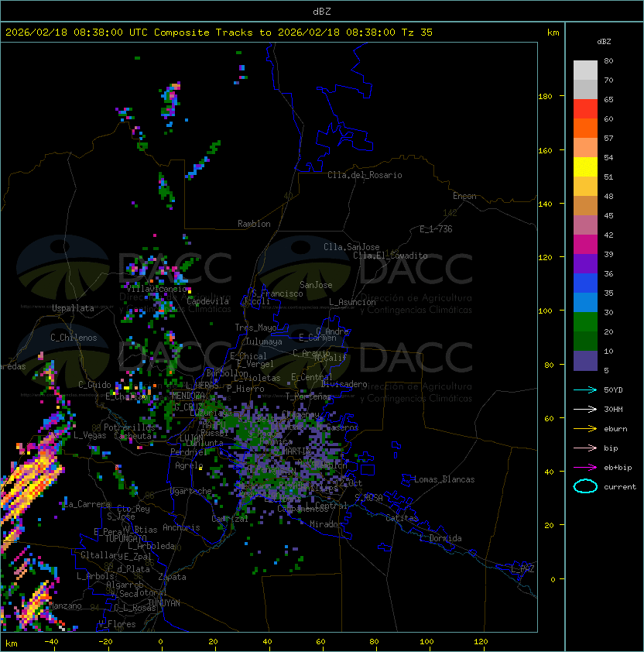
Task: Click the 'Zapata' map label
Action: (x=172, y=577)
